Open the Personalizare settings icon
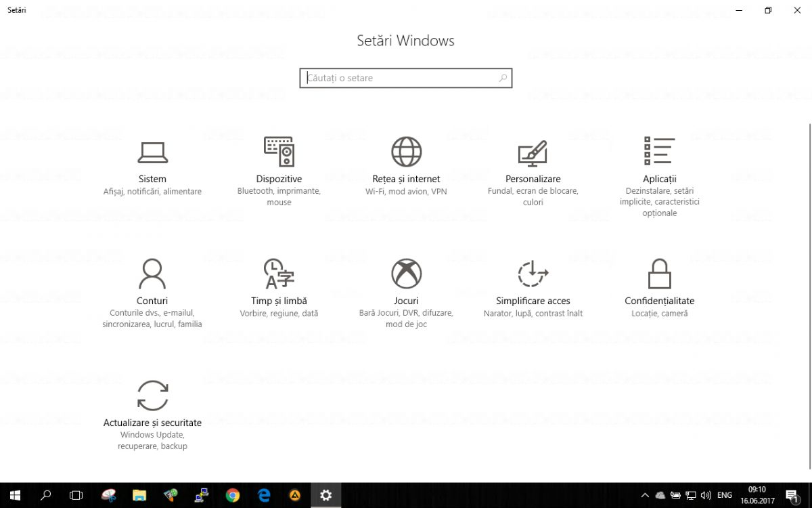812x508 pixels. (533, 153)
